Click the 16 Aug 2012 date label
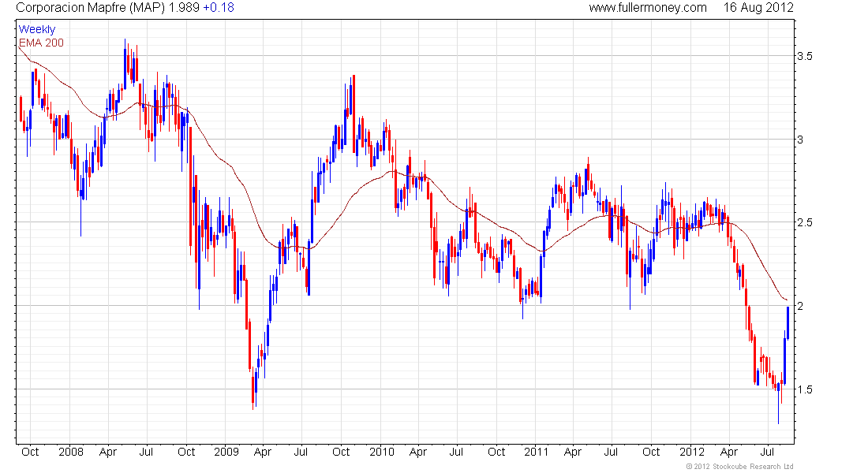This screenshot has height=473, width=868. (758, 8)
